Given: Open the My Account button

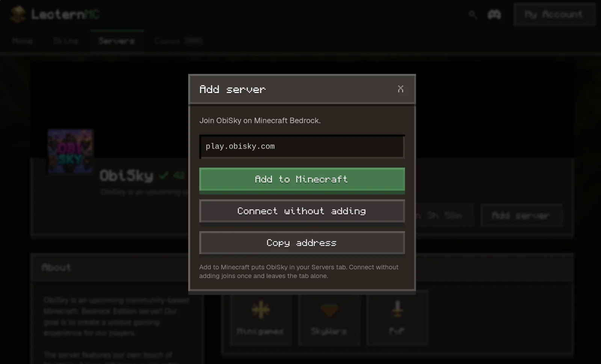Looking at the screenshot, I should click(554, 15).
